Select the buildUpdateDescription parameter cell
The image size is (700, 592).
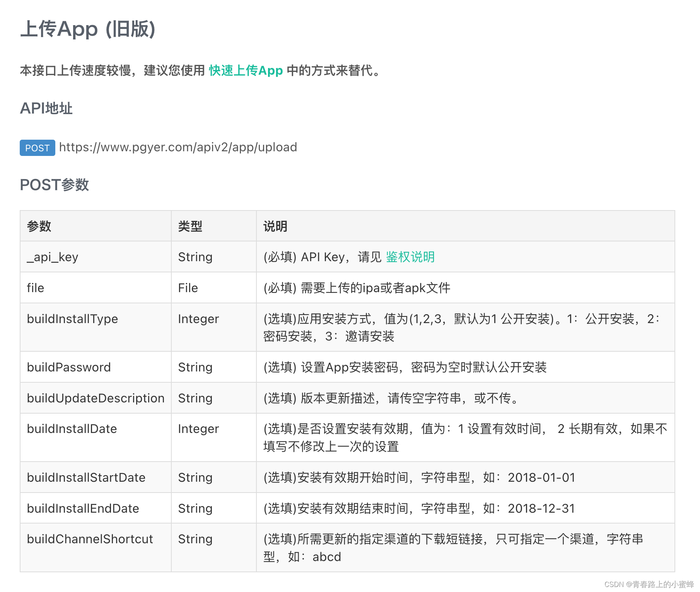96,398
